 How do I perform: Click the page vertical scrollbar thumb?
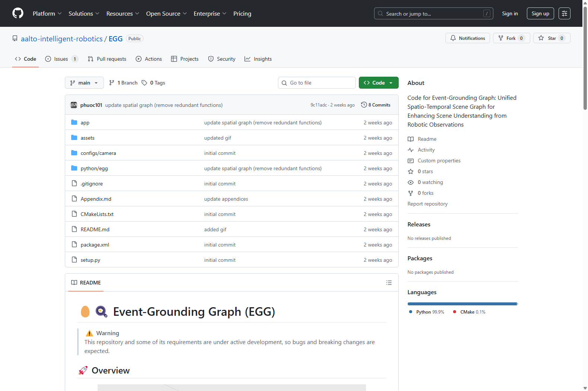585,58
